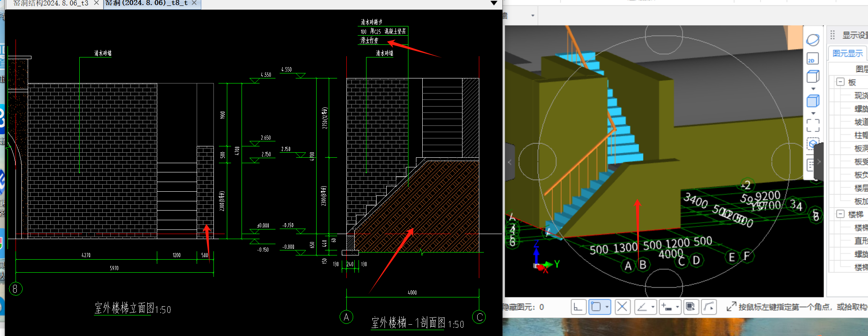Click the drag handle beside 显示设置

tap(833, 35)
